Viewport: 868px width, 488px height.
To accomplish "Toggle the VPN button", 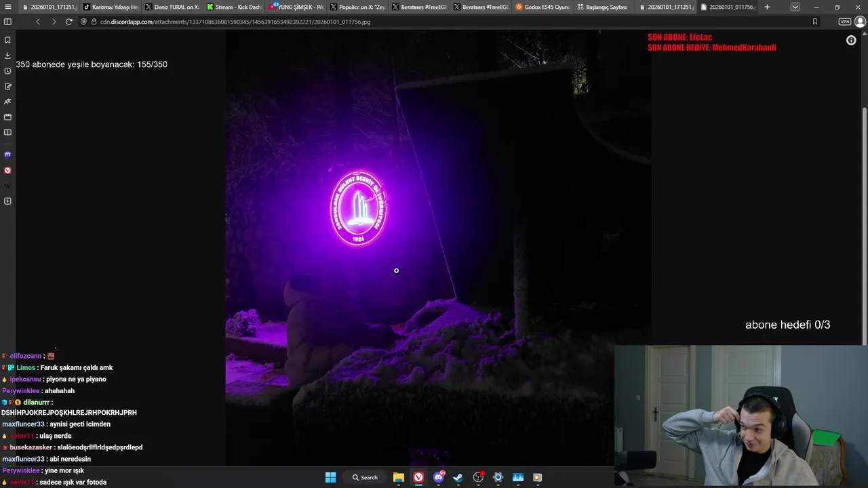I will [x=844, y=22].
